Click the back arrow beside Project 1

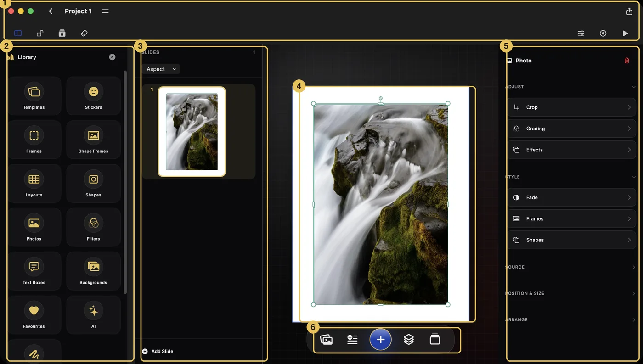pyautogui.click(x=51, y=11)
